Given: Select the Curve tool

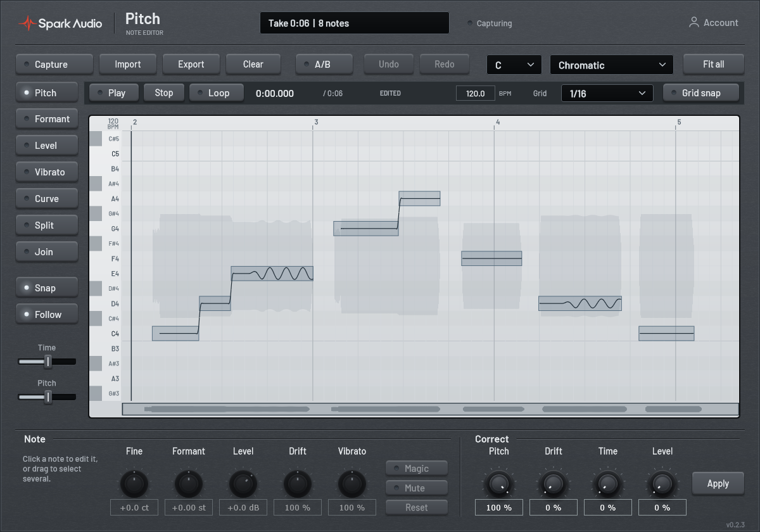Looking at the screenshot, I should pos(47,199).
